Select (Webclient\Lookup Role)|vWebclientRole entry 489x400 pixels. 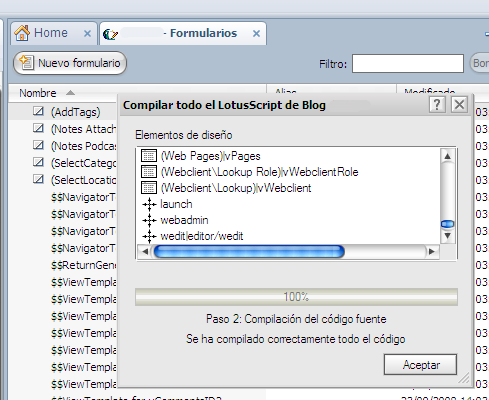259,172
